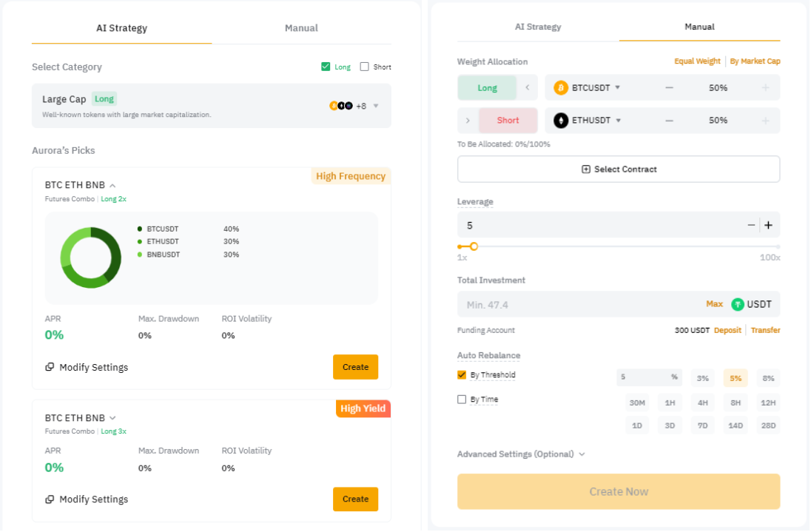
Task: Switch to AI Strategy tab in right panel
Action: (x=538, y=27)
